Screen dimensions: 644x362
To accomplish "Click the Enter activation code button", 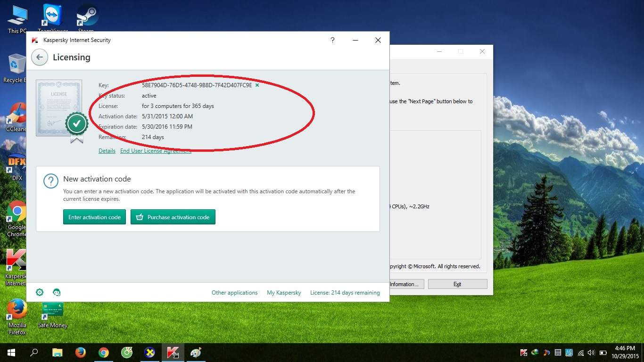I will [x=94, y=217].
